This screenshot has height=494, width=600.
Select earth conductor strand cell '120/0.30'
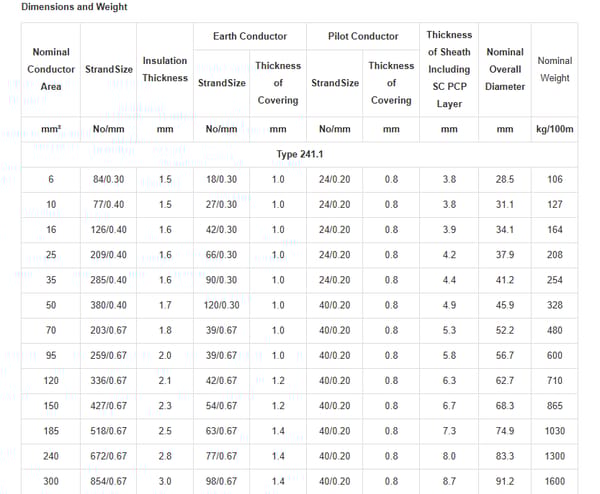(x=221, y=305)
